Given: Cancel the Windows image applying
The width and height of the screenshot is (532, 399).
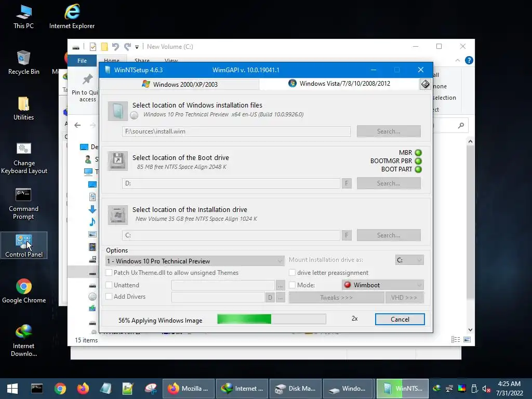Looking at the screenshot, I should tap(400, 320).
